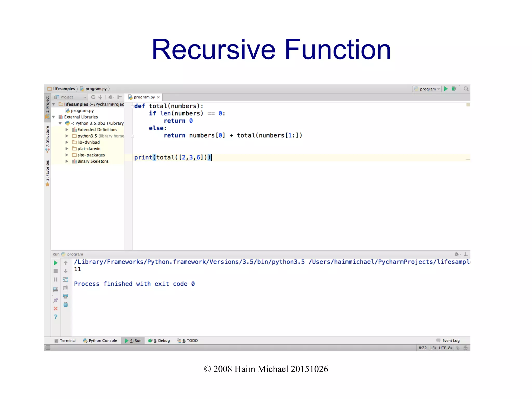Open the Terminal tab at bottom
532x399 pixels.
pos(65,341)
